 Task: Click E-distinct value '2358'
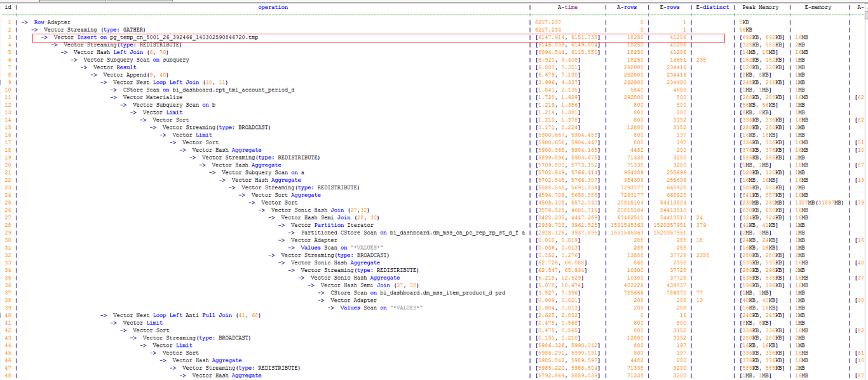point(703,255)
